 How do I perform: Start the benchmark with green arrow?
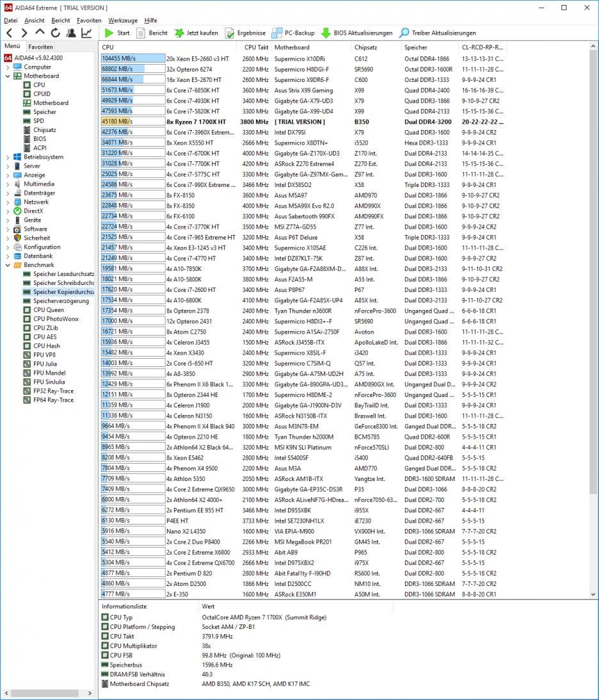(x=117, y=33)
